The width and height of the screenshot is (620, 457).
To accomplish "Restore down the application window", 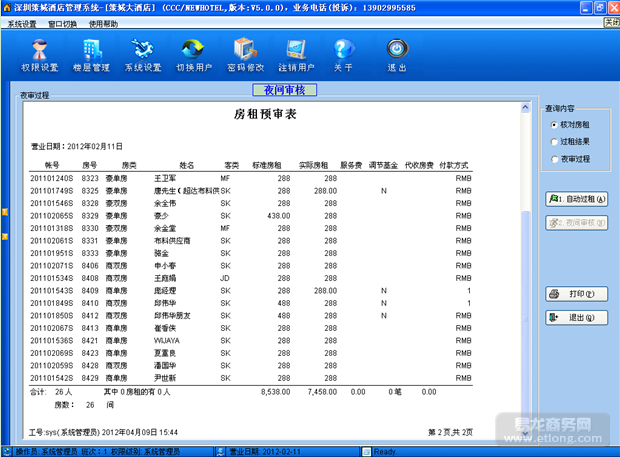I will coord(600,8).
